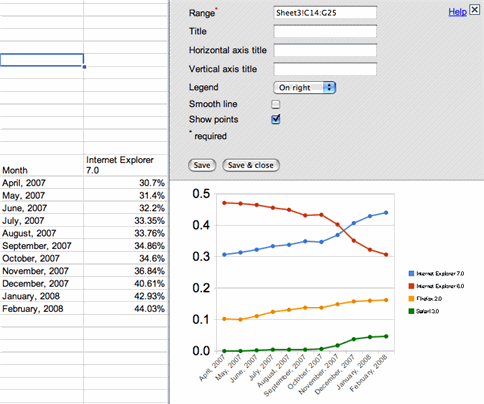The image size is (484, 404).
Task: Select the 40.61% cell
Action: point(126,284)
